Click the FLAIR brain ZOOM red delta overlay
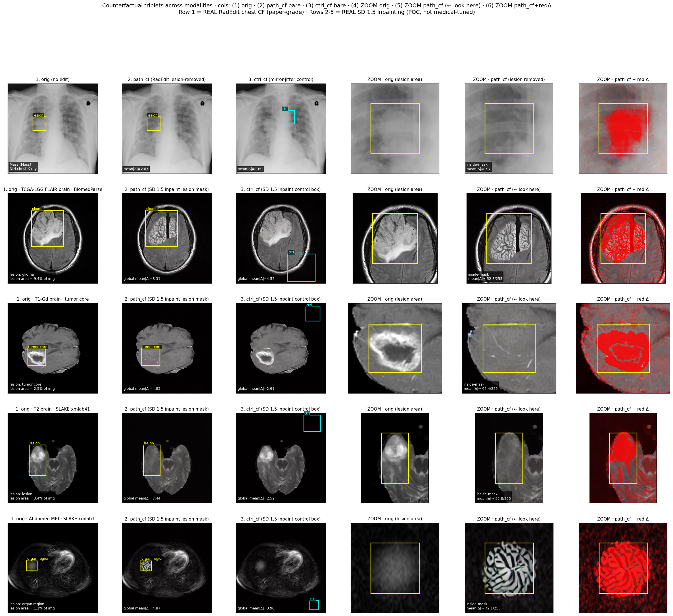673x616 pixels. tap(623, 238)
